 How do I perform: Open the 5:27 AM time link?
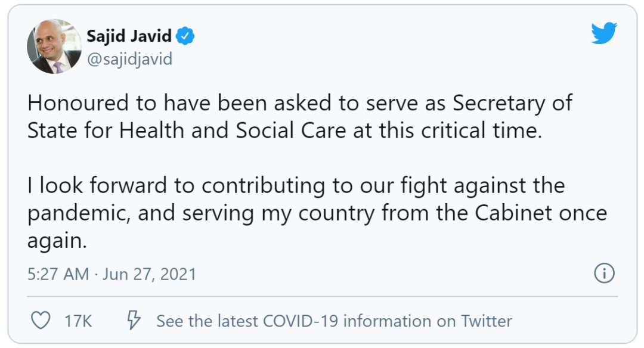point(58,274)
